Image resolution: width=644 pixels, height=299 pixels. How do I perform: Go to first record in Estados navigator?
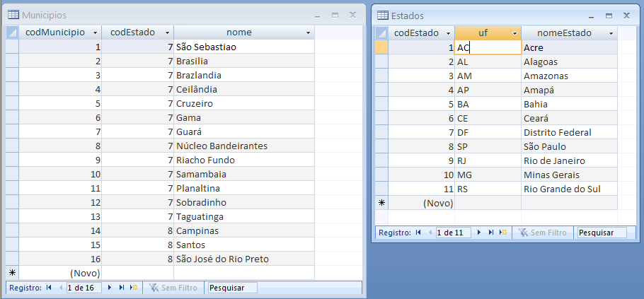click(418, 233)
